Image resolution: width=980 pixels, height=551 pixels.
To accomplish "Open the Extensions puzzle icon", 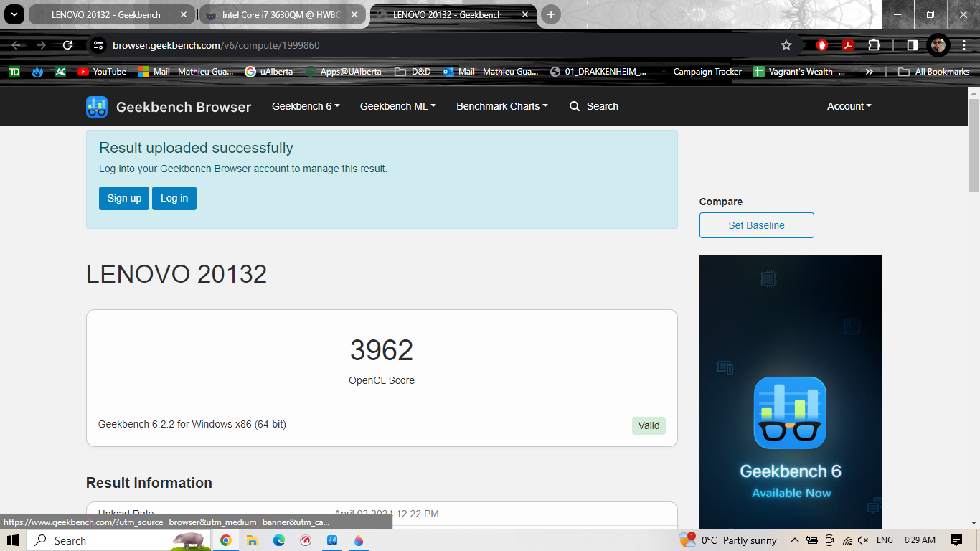I will point(874,45).
